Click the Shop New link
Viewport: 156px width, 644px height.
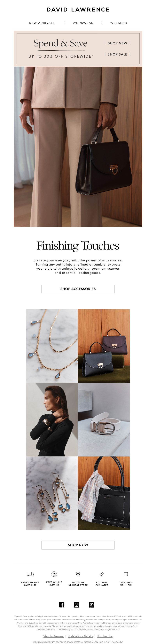[117, 43]
